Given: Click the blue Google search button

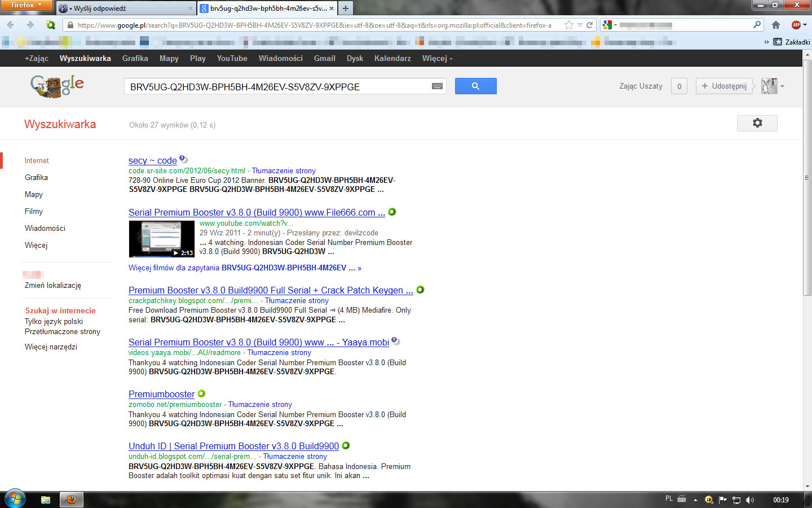Looking at the screenshot, I should 475,86.
